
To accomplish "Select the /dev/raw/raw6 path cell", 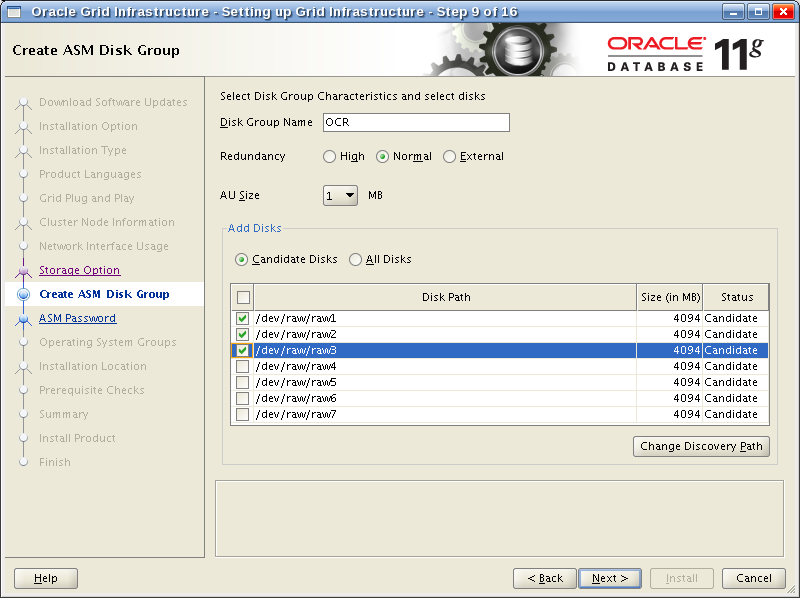I will 445,398.
